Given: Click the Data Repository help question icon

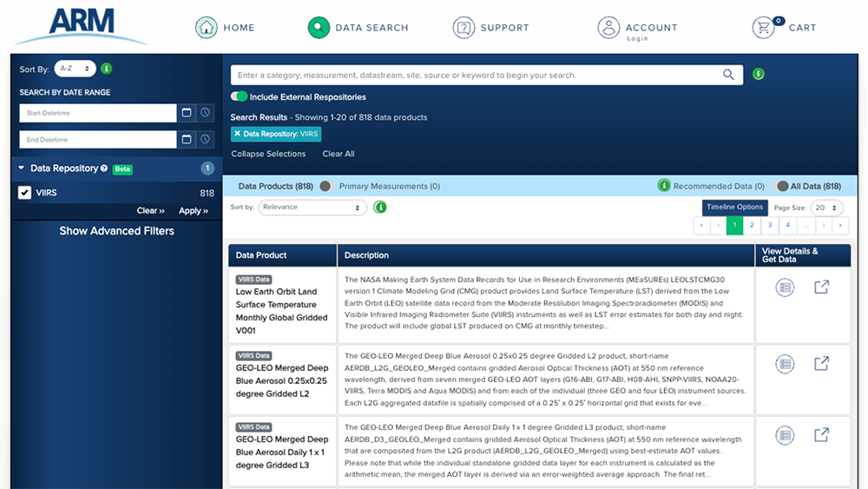Looking at the screenshot, I should click(104, 169).
